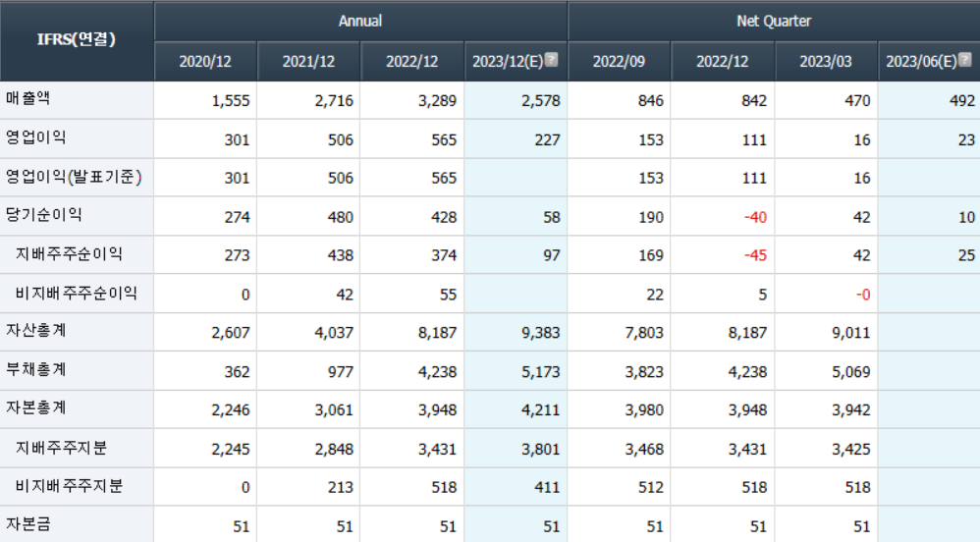Select the 지배주주순이익 row label
The height and width of the screenshot is (542, 980).
point(69,253)
